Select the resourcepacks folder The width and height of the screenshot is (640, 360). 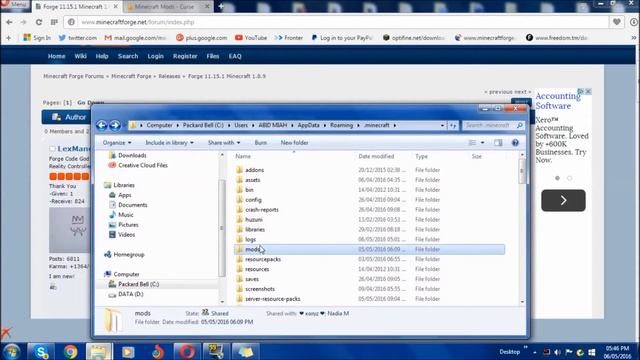coord(263,259)
